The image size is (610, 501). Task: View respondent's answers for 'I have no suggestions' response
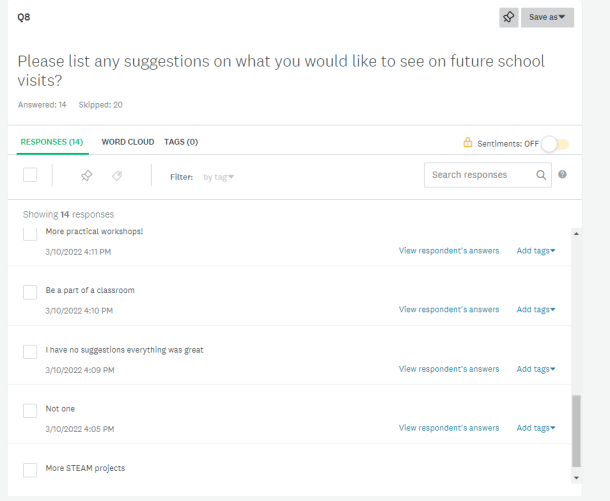(x=448, y=369)
